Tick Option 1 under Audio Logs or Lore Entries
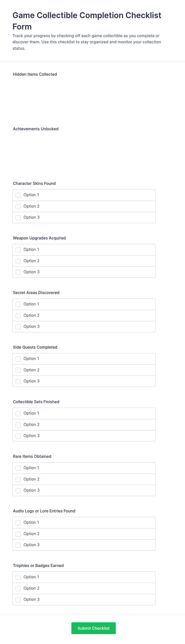Image resolution: width=185 pixels, height=644 pixels. 18,522
